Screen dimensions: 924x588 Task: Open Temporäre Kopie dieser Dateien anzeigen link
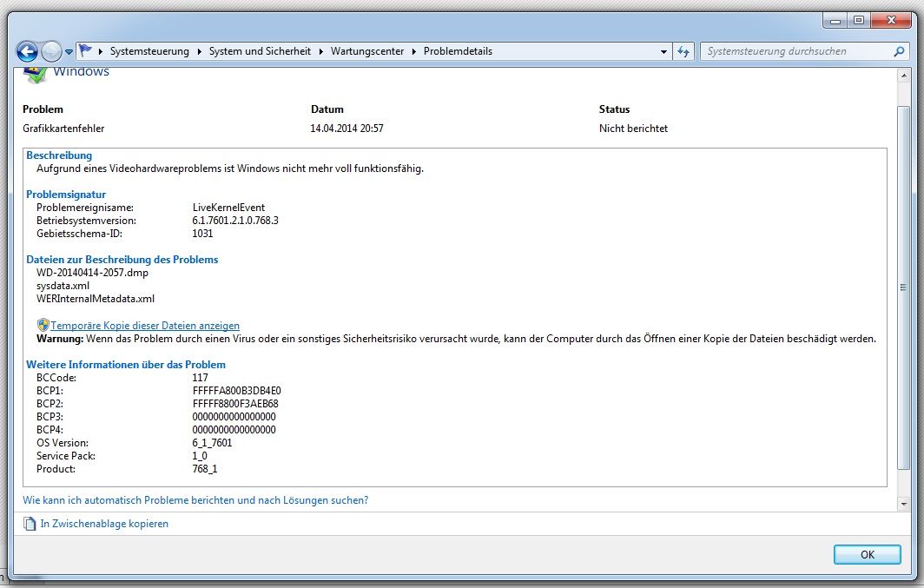[x=145, y=325]
